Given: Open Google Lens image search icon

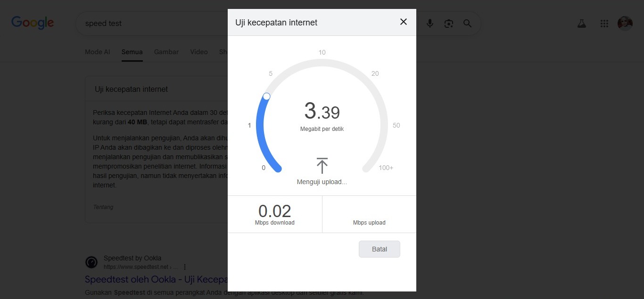Looking at the screenshot, I should pos(448,23).
